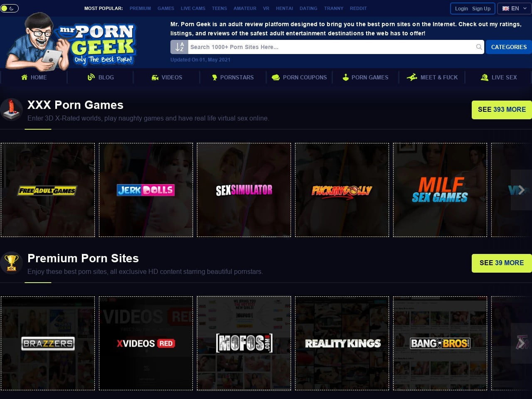This screenshot has width=532, height=399.
Task: Click the Home icon in navigation bar
Action: point(25,77)
